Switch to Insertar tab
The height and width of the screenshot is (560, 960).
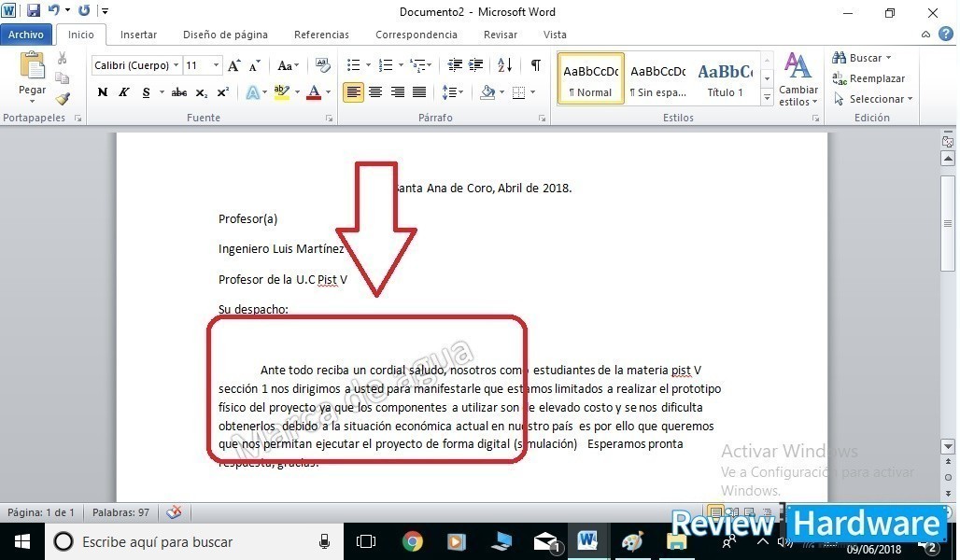point(138,35)
